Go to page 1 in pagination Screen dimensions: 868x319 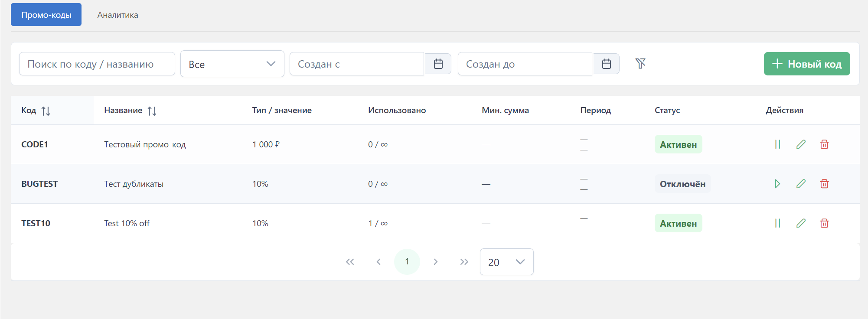tap(407, 262)
